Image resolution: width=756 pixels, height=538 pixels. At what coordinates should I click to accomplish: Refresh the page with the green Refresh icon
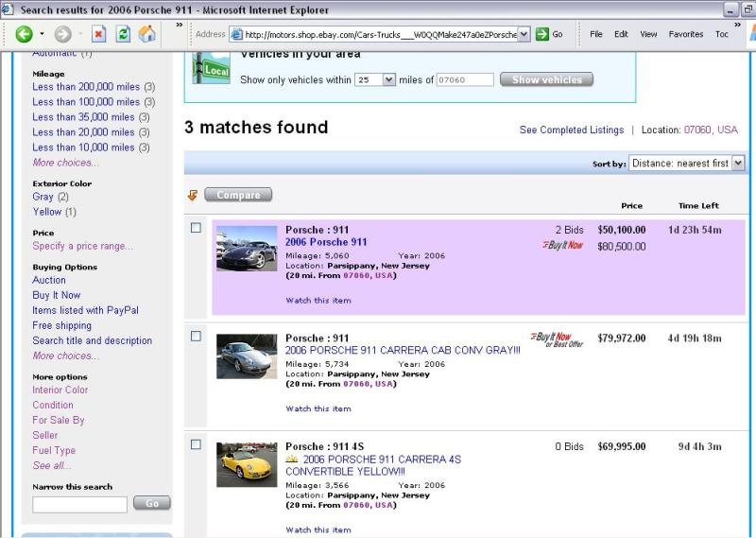pos(123,34)
